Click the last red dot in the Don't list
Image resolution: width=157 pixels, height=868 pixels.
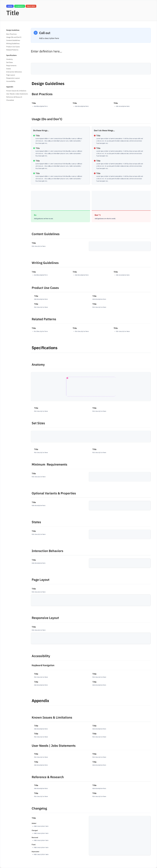pyautogui.click(x=95, y=173)
